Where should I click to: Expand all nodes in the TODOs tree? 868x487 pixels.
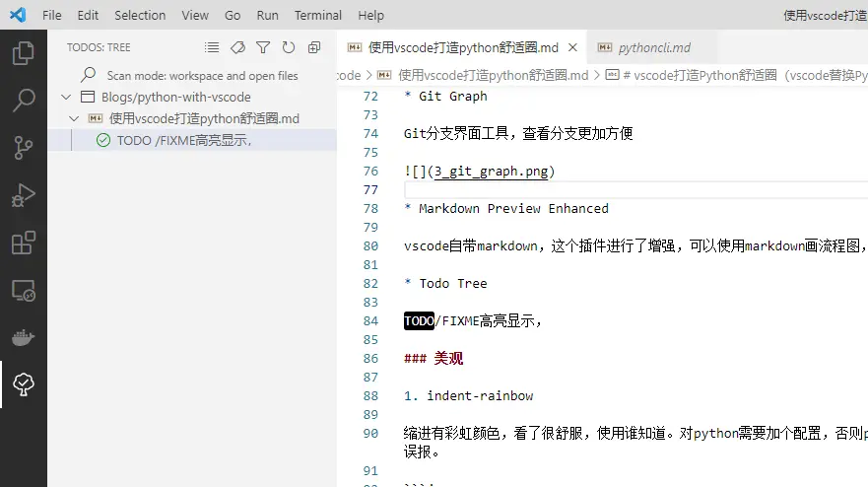click(314, 47)
